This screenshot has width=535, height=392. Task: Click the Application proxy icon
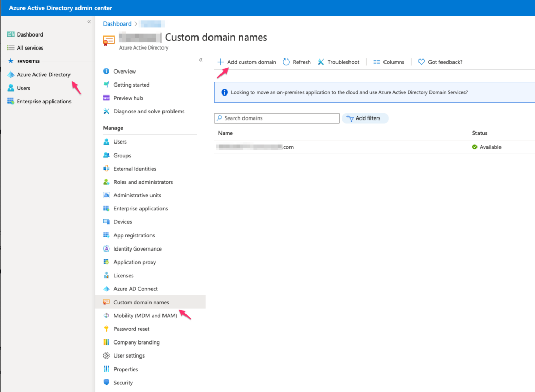tap(107, 262)
